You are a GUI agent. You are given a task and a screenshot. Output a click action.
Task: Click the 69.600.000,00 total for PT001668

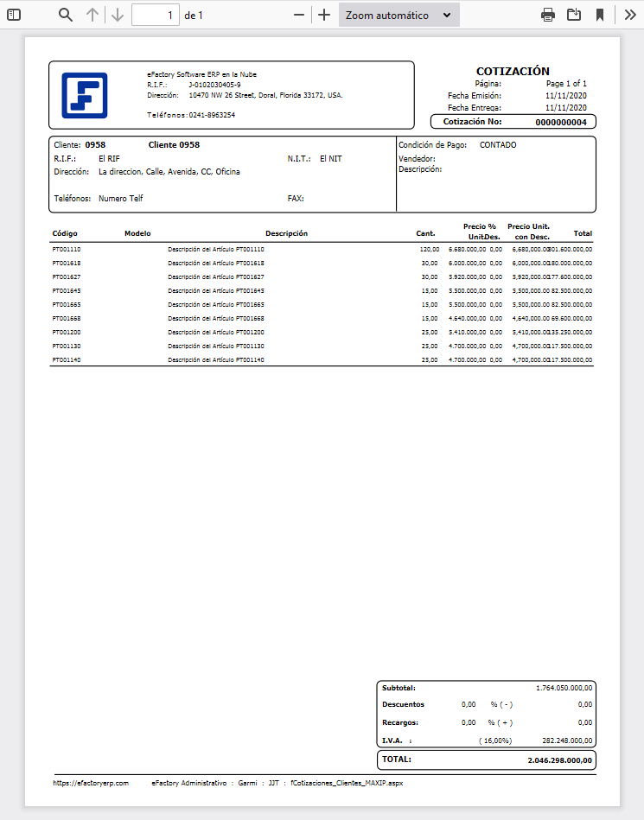click(x=571, y=319)
